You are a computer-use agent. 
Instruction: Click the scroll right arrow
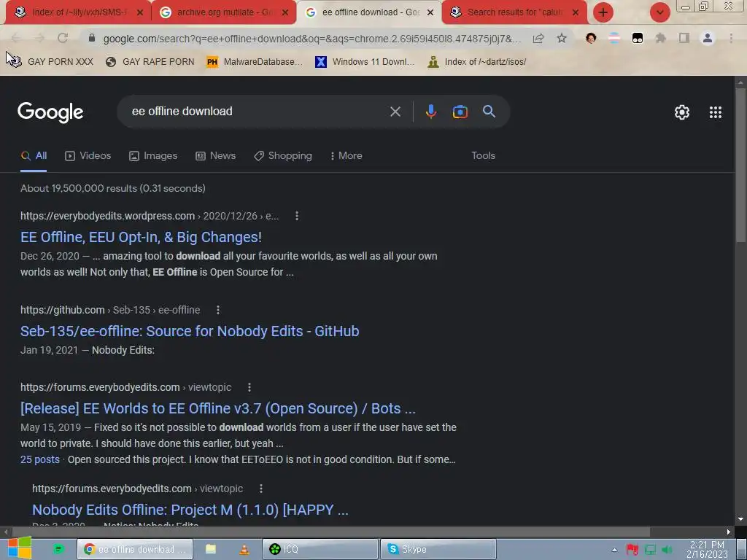729,532
